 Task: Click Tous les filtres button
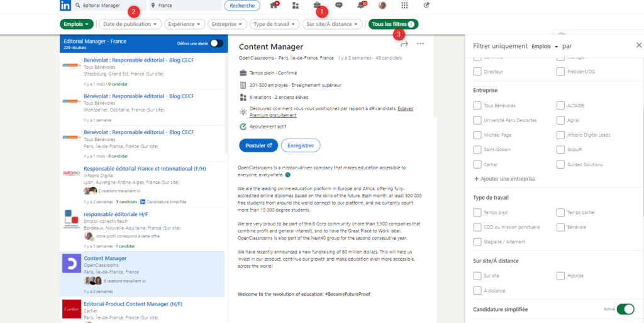pos(394,25)
